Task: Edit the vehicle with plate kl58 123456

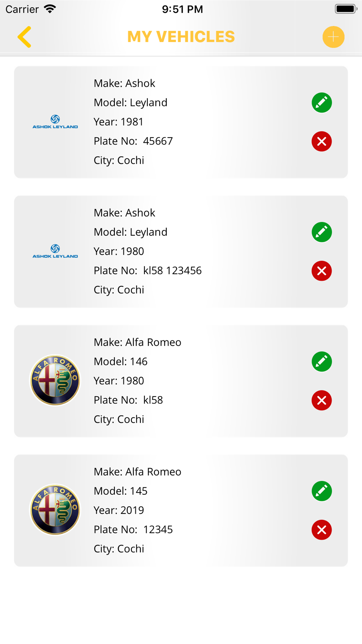Action: (321, 232)
